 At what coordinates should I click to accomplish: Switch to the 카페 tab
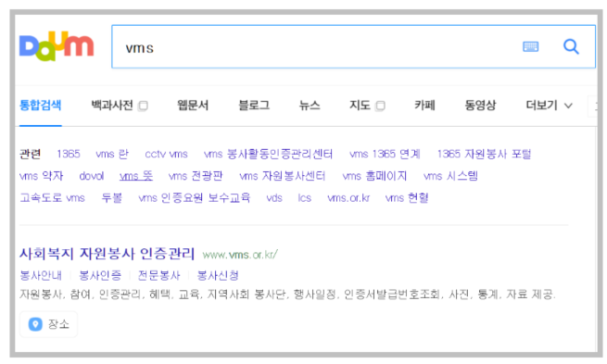click(x=424, y=106)
